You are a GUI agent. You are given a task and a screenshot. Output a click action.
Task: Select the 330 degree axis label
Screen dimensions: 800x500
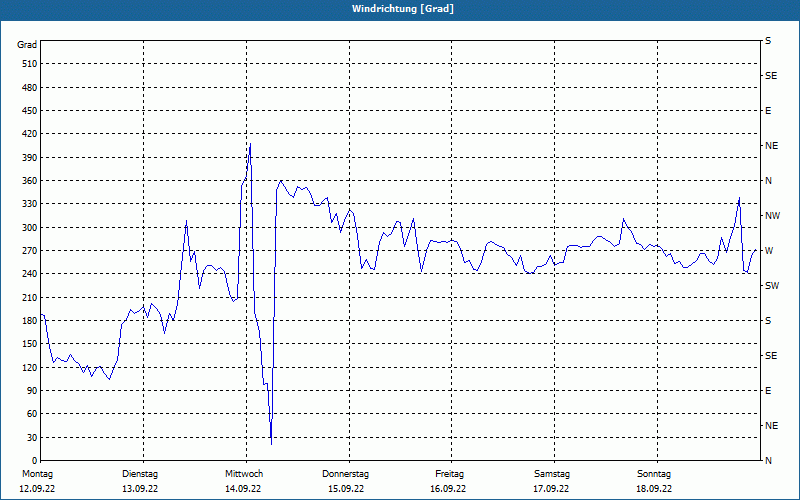[x=30, y=204]
